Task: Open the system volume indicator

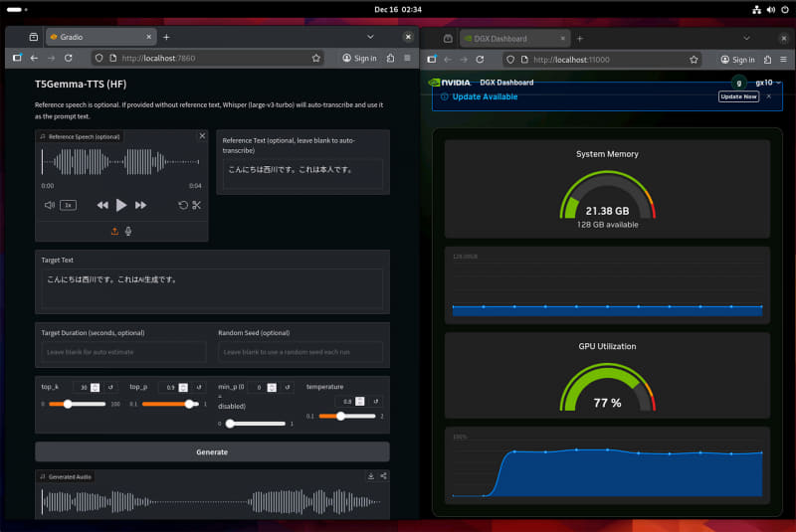Action: (770, 10)
